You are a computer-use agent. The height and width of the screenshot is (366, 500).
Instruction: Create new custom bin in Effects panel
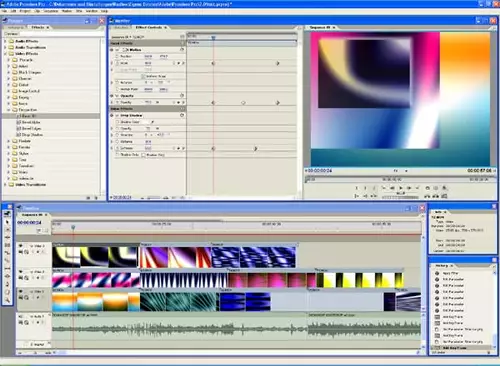click(88, 198)
